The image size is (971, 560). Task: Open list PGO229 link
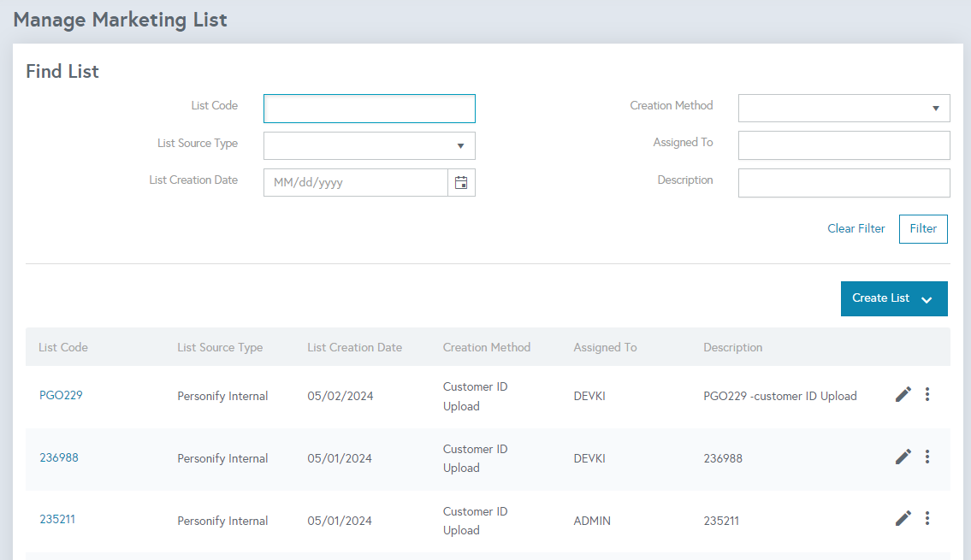pos(61,395)
